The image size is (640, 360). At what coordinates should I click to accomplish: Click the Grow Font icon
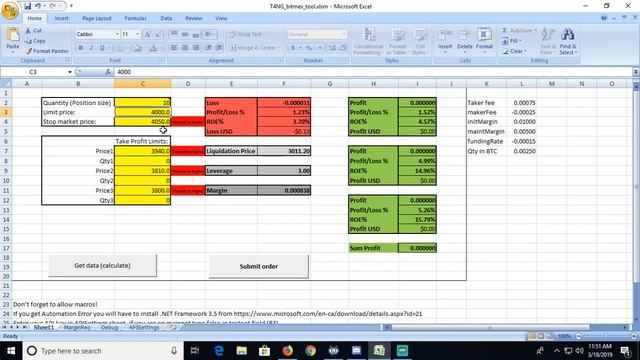pos(147,35)
